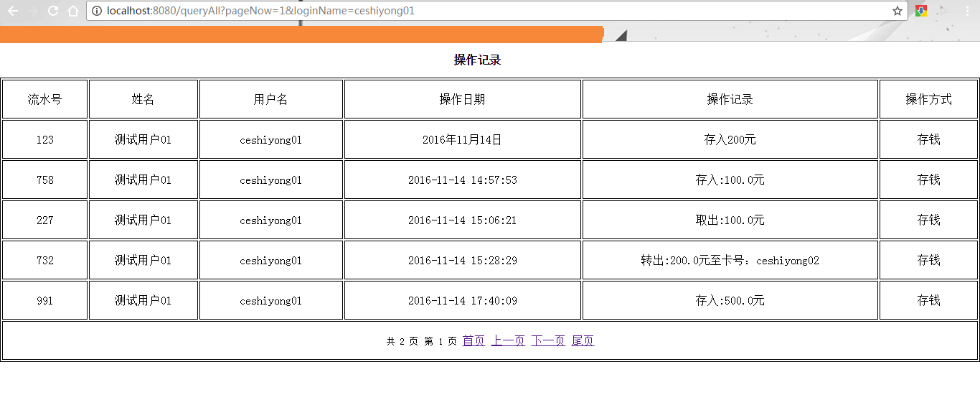Go back using browser back arrow
The height and width of the screenshot is (395, 980).
13,11
